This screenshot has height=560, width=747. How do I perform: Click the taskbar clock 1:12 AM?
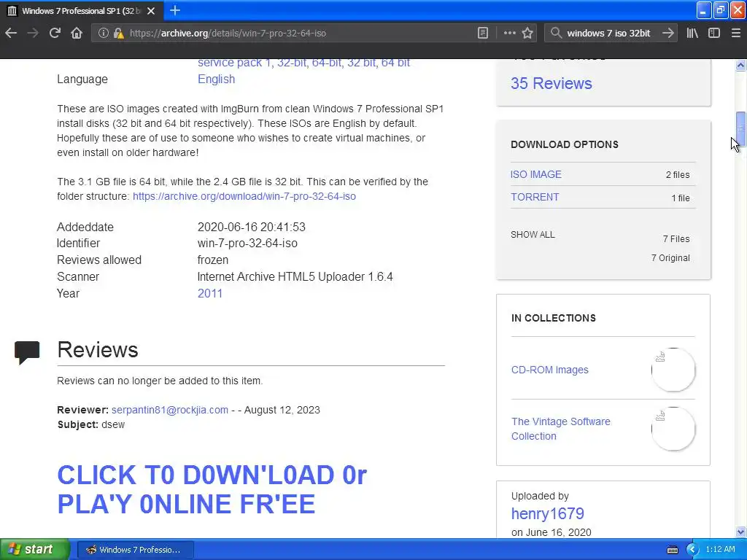point(720,550)
